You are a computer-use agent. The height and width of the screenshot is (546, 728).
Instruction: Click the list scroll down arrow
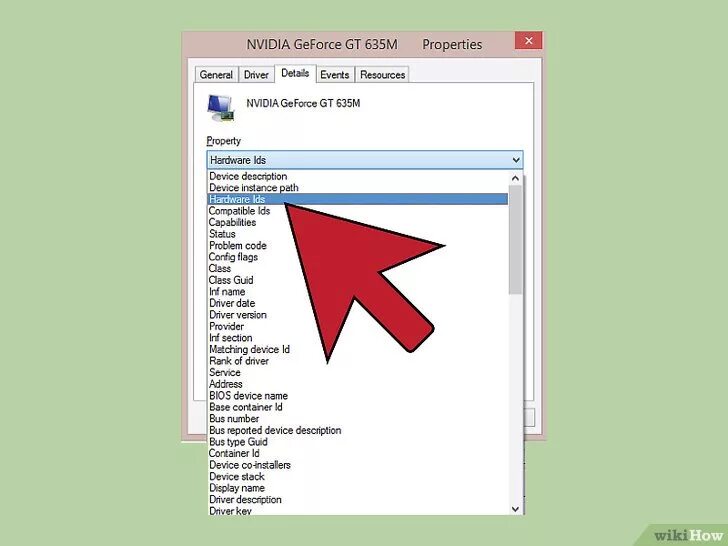pos(515,509)
